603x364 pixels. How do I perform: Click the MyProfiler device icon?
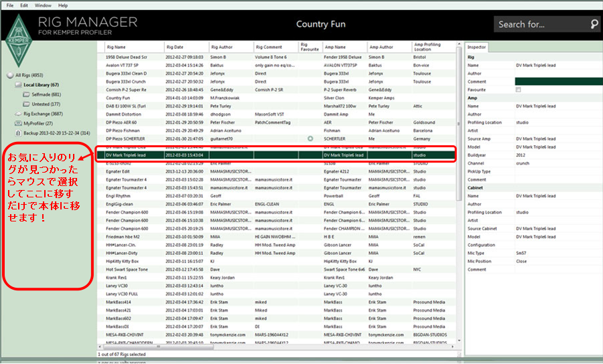pyautogui.click(x=18, y=123)
